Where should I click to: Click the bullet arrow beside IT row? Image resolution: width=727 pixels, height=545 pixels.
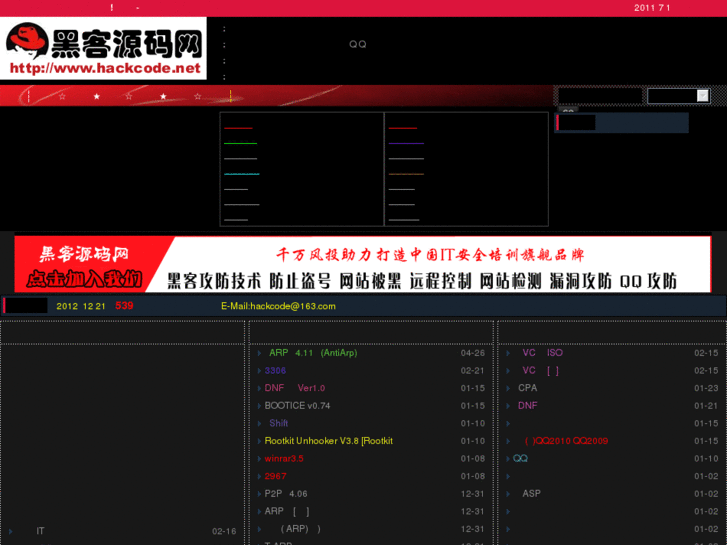pyautogui.click(x=10, y=532)
